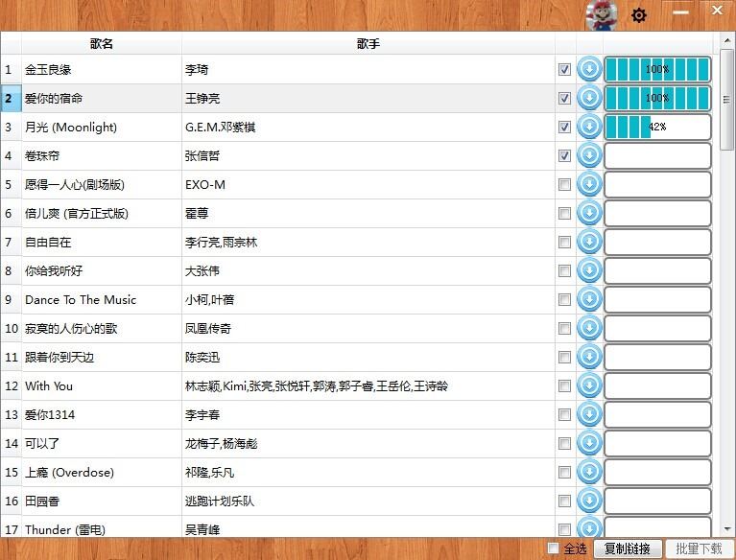Click the download icon for 自由自在
The height and width of the screenshot is (560, 736).
tap(589, 242)
